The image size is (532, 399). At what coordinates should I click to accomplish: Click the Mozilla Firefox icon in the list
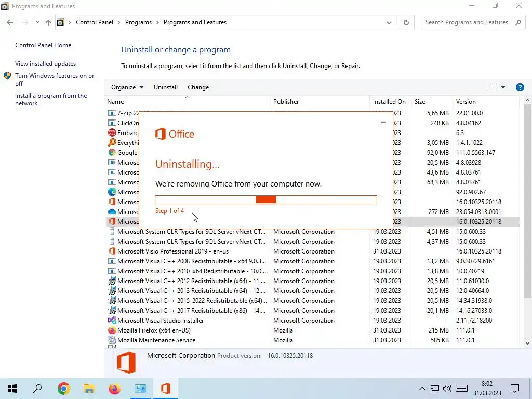(112, 330)
